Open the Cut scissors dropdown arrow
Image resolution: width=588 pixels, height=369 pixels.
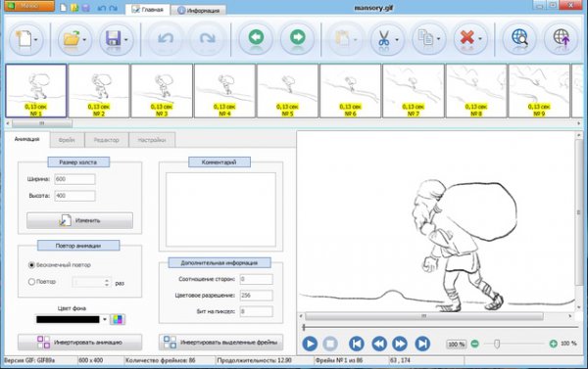click(x=397, y=39)
